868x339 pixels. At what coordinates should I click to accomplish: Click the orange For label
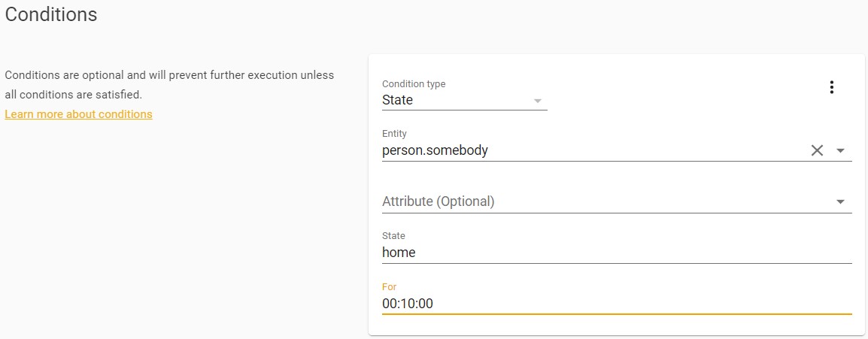pyautogui.click(x=389, y=287)
